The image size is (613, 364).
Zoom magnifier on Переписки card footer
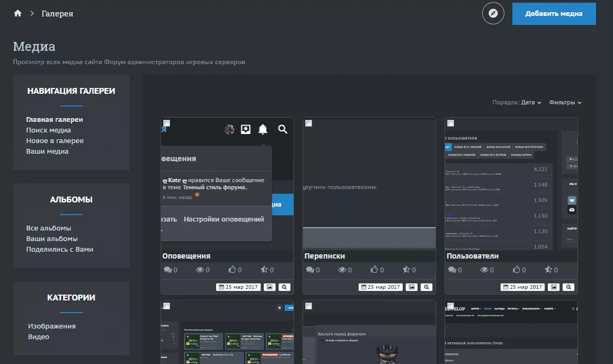click(x=427, y=287)
